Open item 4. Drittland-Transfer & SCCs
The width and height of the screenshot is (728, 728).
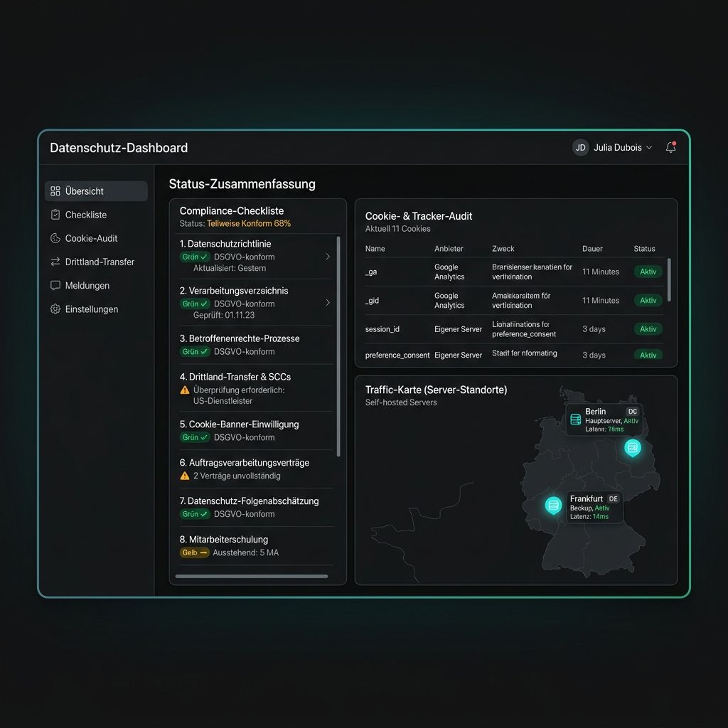pos(256,388)
